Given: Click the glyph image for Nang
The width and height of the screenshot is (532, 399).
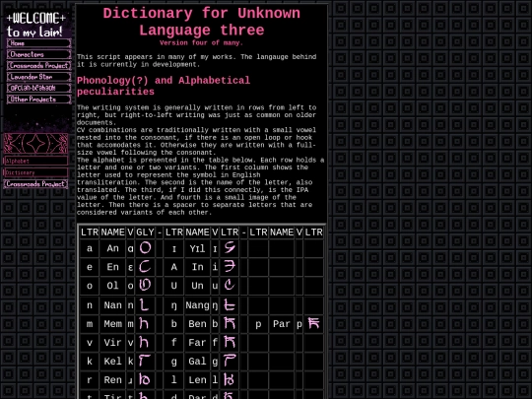Looking at the screenshot, I should (x=230, y=305).
